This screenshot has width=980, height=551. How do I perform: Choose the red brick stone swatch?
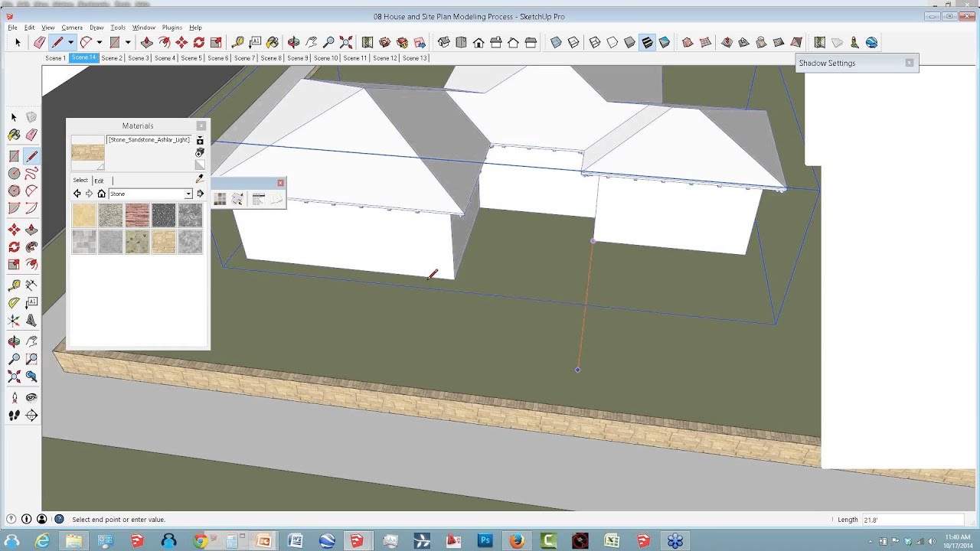point(137,215)
